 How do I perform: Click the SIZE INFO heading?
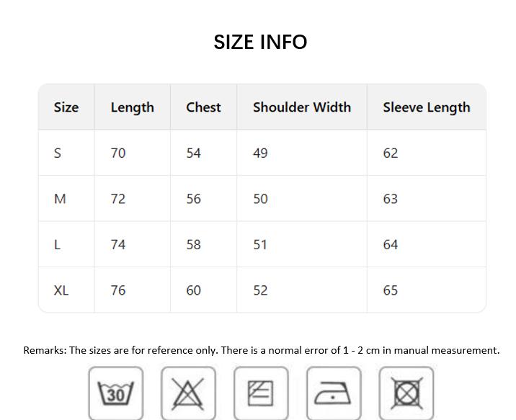(x=260, y=42)
